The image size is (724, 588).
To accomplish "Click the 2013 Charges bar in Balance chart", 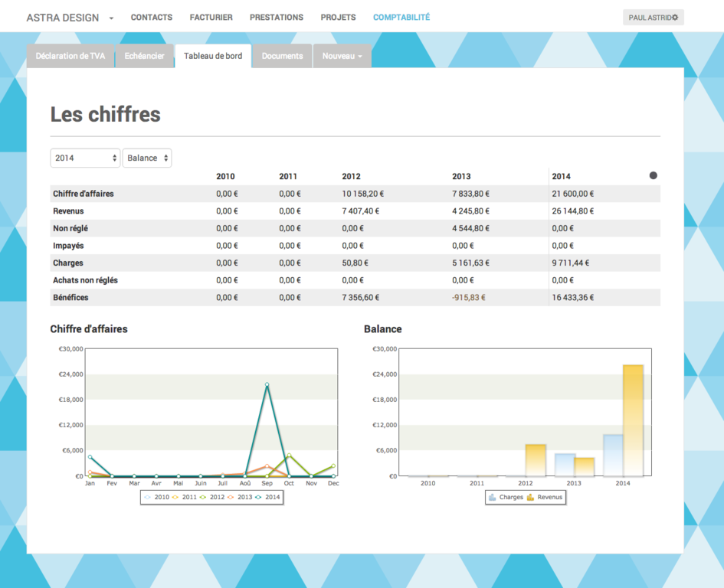I will (565, 465).
